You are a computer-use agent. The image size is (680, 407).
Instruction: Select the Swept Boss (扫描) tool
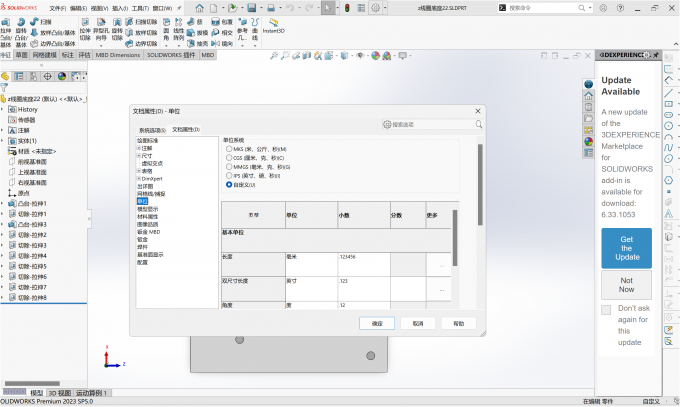pyautogui.click(x=41, y=22)
